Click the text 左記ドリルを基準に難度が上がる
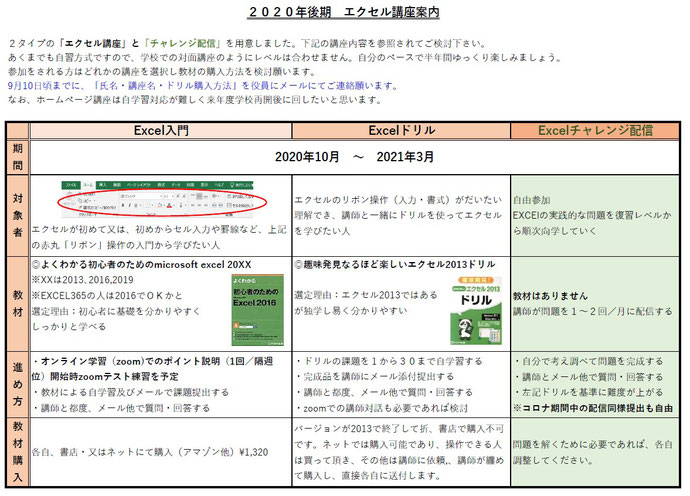This screenshot has height=496, width=690. pyautogui.click(x=592, y=393)
